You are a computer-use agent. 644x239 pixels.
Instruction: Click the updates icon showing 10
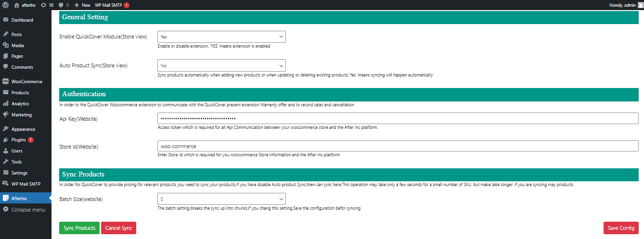point(44,5)
